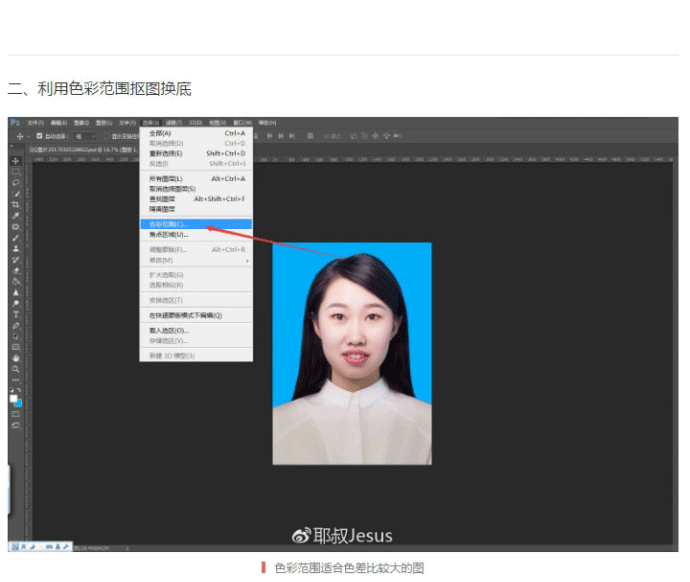This screenshot has height=582, width=690.
Task: Choose Edit in Quick Mask Mode (Q)
Action: point(196,315)
